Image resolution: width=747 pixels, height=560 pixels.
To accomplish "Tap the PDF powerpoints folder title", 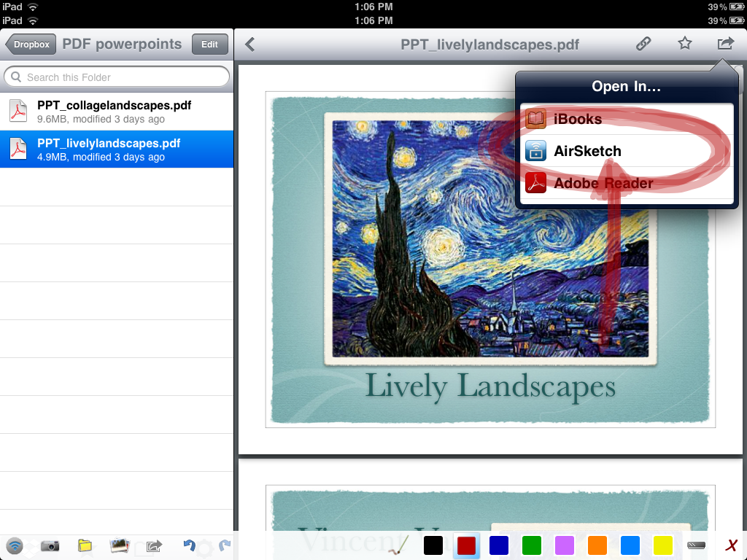I will coord(122,44).
